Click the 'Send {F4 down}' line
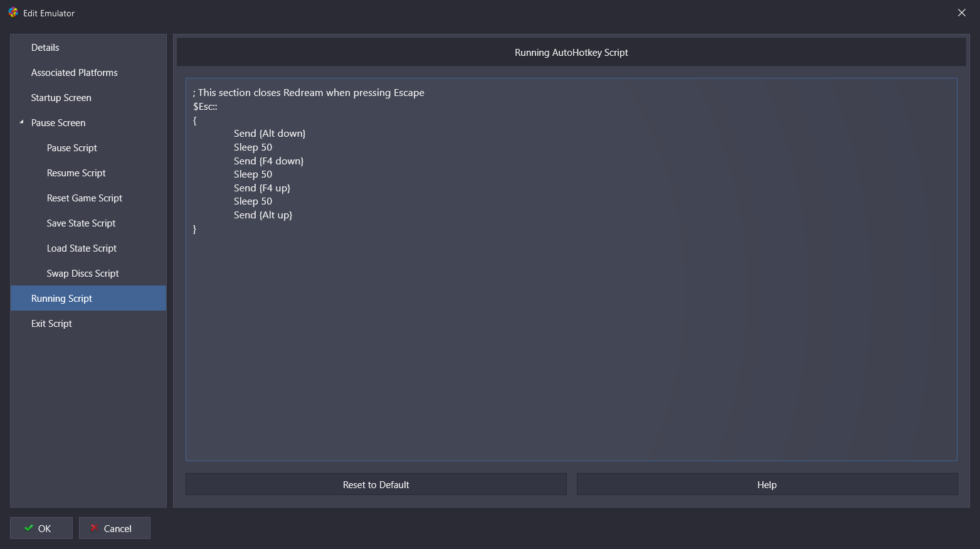Screen dimensions: 980x549 point(268,161)
